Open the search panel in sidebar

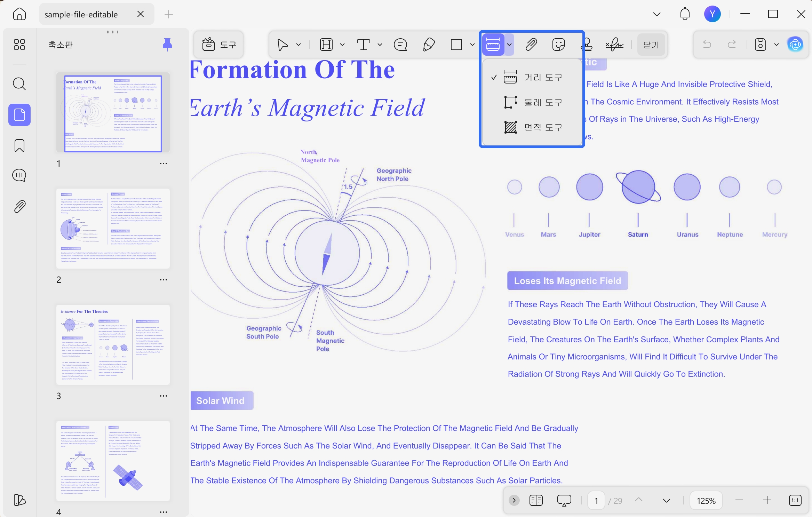coord(19,84)
